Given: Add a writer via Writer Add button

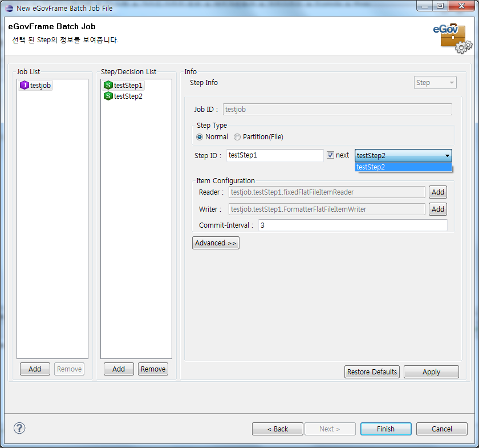Looking at the screenshot, I should pyautogui.click(x=438, y=209).
